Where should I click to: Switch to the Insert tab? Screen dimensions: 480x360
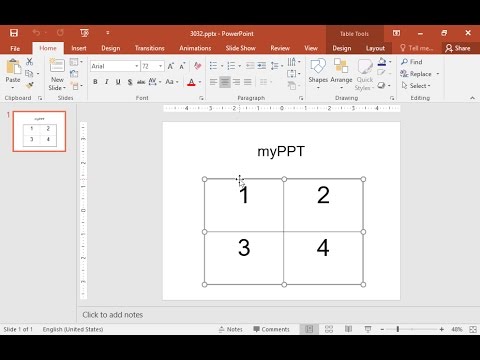point(79,48)
